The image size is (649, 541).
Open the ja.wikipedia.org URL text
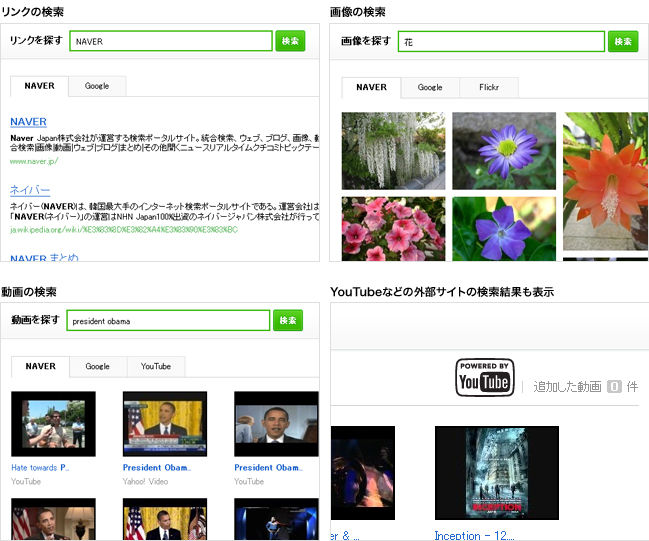124,230
